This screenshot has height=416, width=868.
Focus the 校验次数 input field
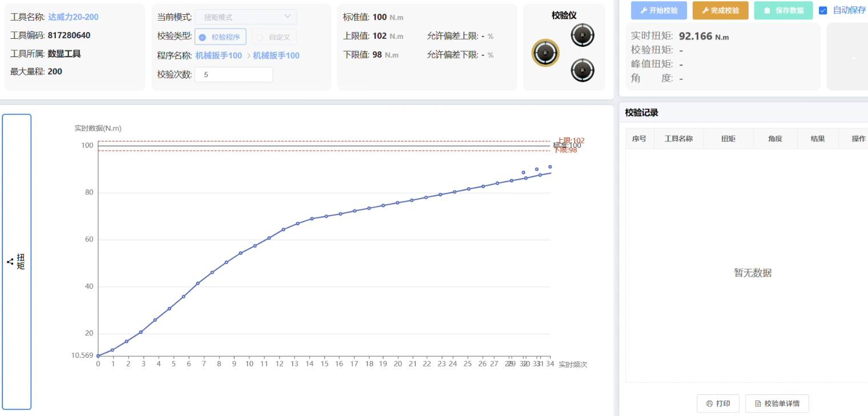pos(233,75)
